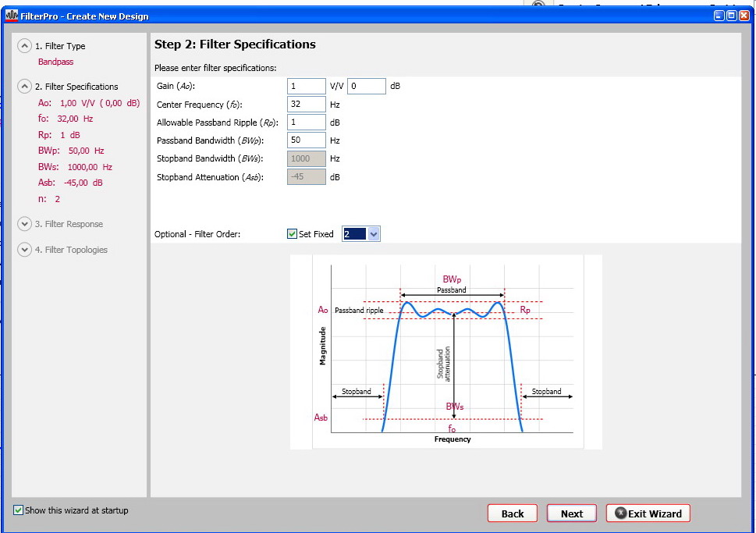Screen dimensions: 756x533
Task: Uncheck the Set Fixed checkbox
Action: 292,234
